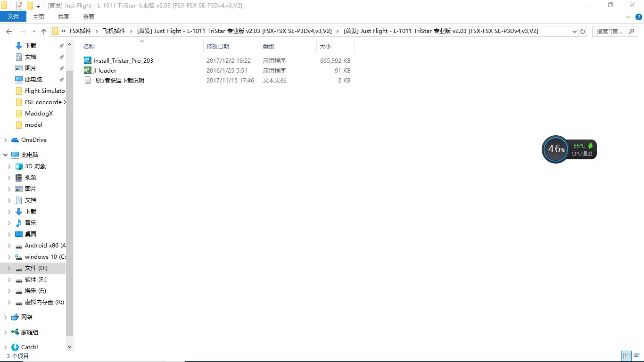Image resolution: width=644 pixels, height=362 pixels.
Task: Click the file name Install_Tristar_Pro_203
Action: [x=123, y=60]
